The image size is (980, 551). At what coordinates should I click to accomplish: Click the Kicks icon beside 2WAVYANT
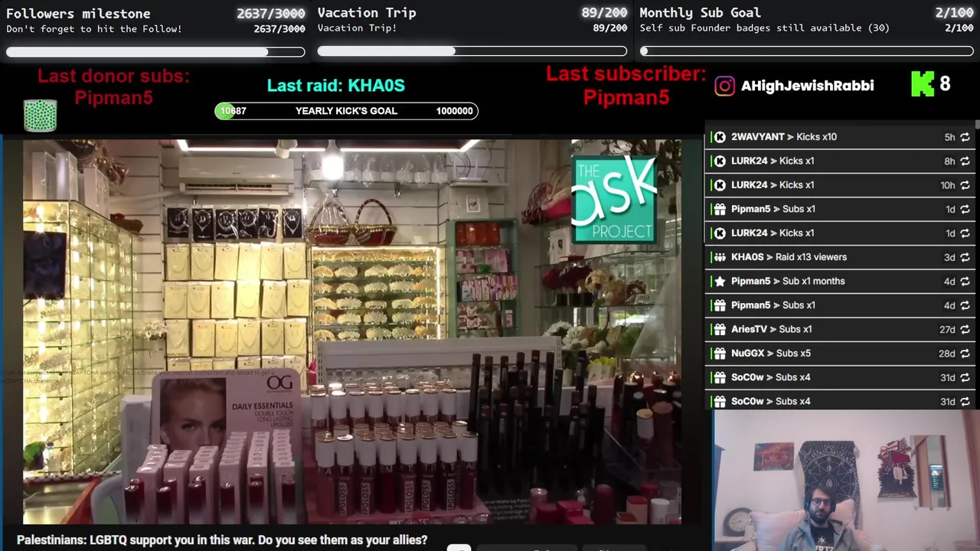[720, 137]
